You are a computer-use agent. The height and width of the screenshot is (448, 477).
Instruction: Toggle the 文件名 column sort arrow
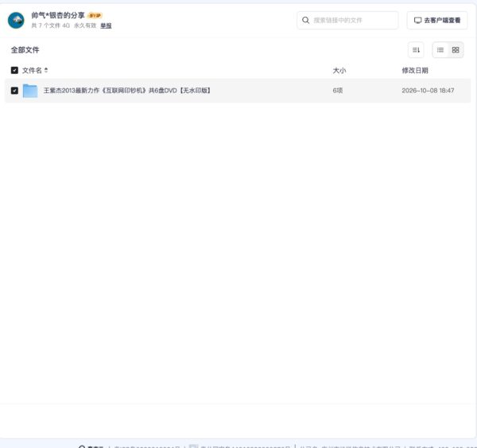tap(46, 70)
